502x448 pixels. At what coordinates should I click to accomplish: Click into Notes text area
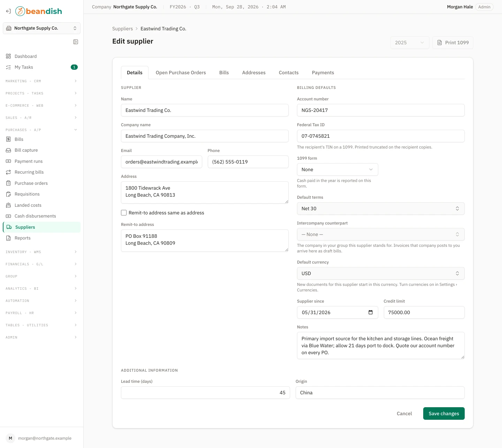coord(381,346)
